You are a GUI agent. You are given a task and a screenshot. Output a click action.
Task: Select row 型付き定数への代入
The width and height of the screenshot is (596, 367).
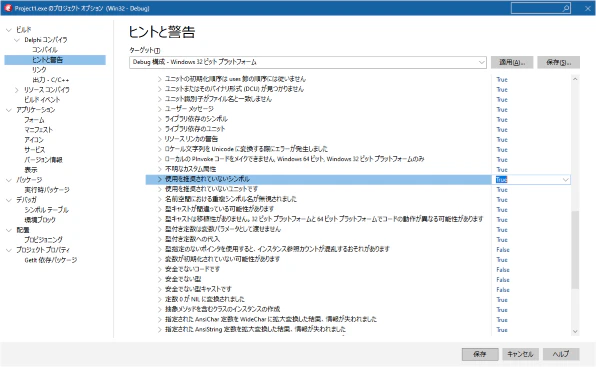192,239
